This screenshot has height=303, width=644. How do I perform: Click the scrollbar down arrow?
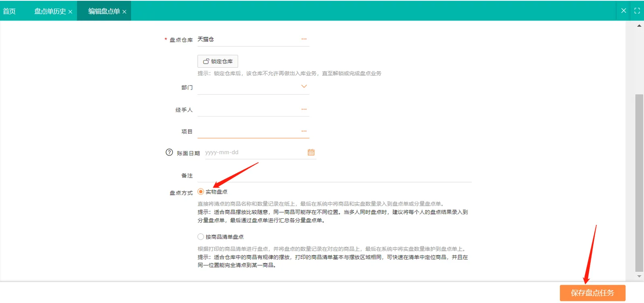pyautogui.click(x=639, y=276)
